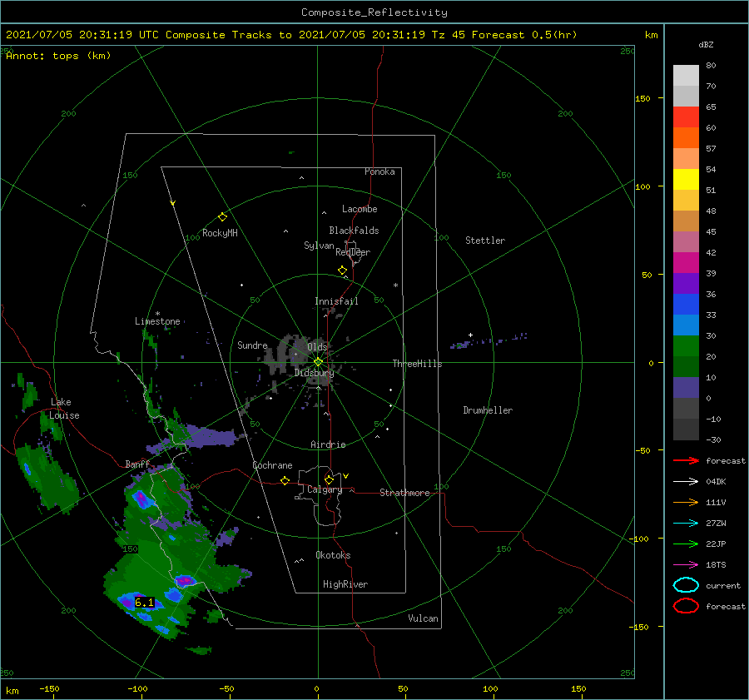Click the 0 tick label on bottom axis
This screenshot has height=700, width=749.
pos(316,688)
